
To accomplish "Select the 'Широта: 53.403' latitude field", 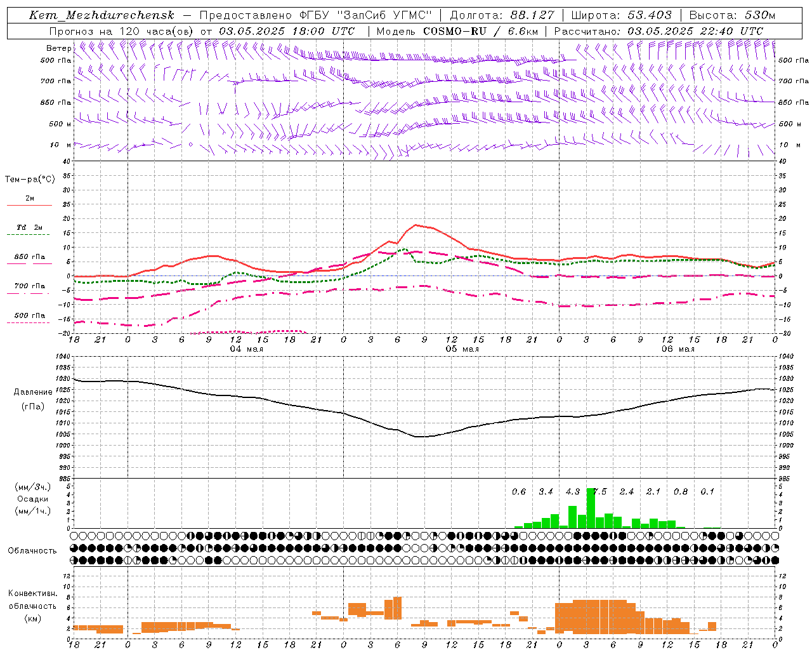I will coord(622,15).
